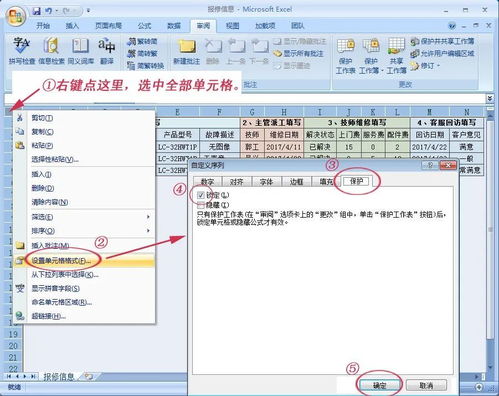Confirm the dialog with OK (确定)
499x396 pixels.
pos(379,385)
